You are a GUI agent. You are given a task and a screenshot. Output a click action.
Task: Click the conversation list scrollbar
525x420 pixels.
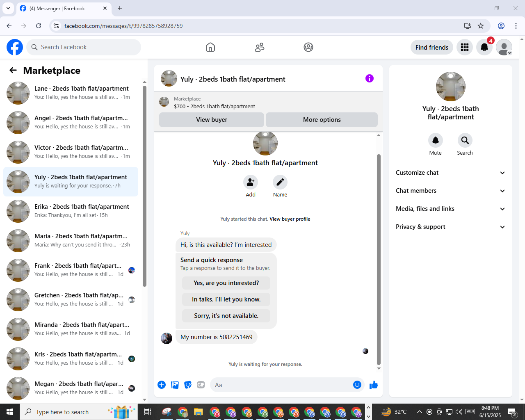(144, 186)
